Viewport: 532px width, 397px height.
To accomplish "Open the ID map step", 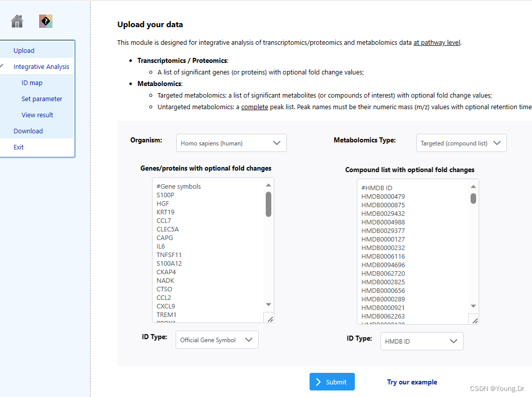I will [x=32, y=83].
